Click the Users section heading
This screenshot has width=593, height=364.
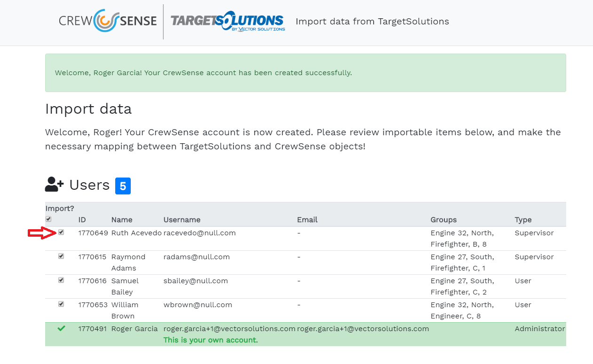pyautogui.click(x=89, y=185)
